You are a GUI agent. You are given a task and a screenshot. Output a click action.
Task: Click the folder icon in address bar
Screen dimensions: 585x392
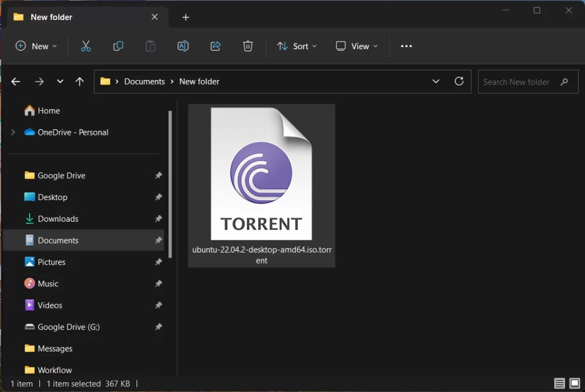click(x=105, y=81)
